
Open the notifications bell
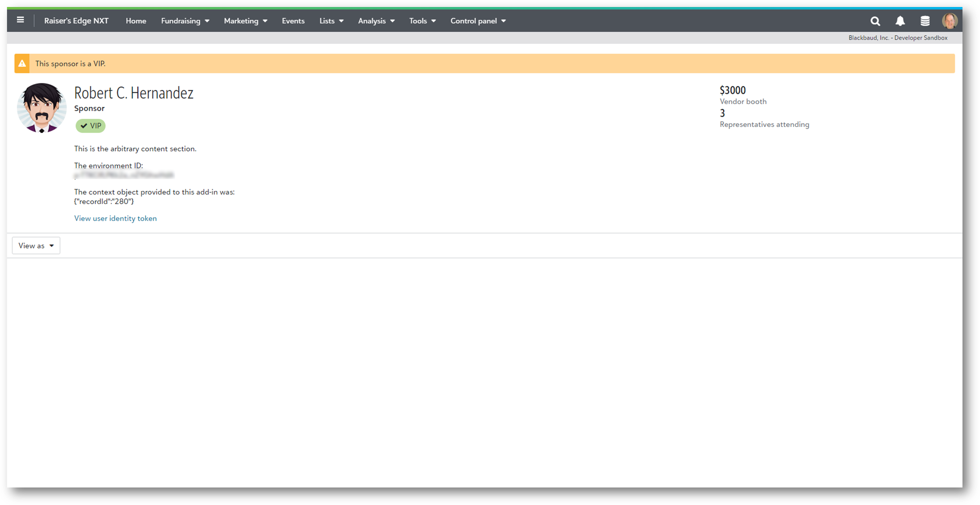[900, 21]
